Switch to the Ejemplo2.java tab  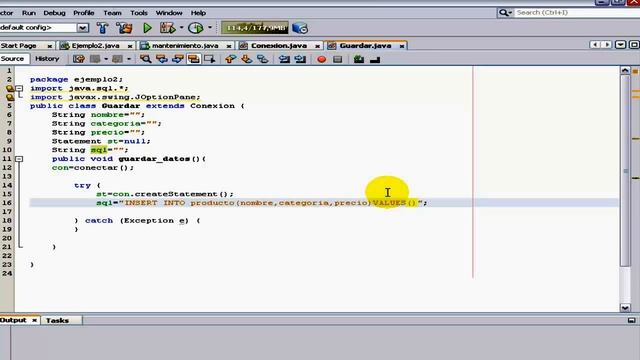pyautogui.click(x=95, y=46)
